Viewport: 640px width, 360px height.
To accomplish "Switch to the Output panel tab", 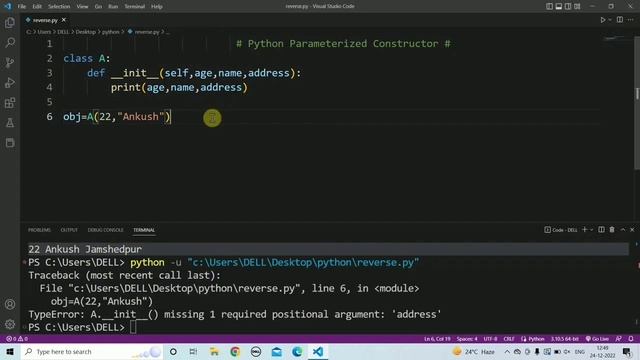I will [x=69, y=230].
